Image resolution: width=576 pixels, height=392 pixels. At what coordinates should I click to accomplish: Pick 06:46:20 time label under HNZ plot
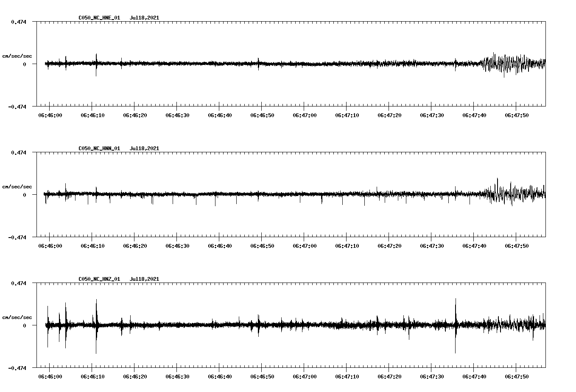(x=135, y=377)
